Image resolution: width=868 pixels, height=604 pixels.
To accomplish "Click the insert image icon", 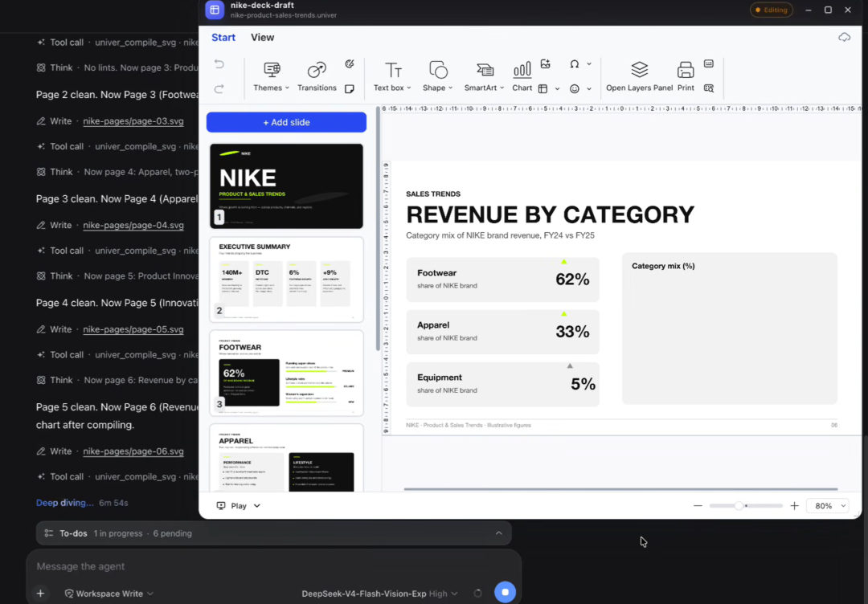I will tap(545, 63).
